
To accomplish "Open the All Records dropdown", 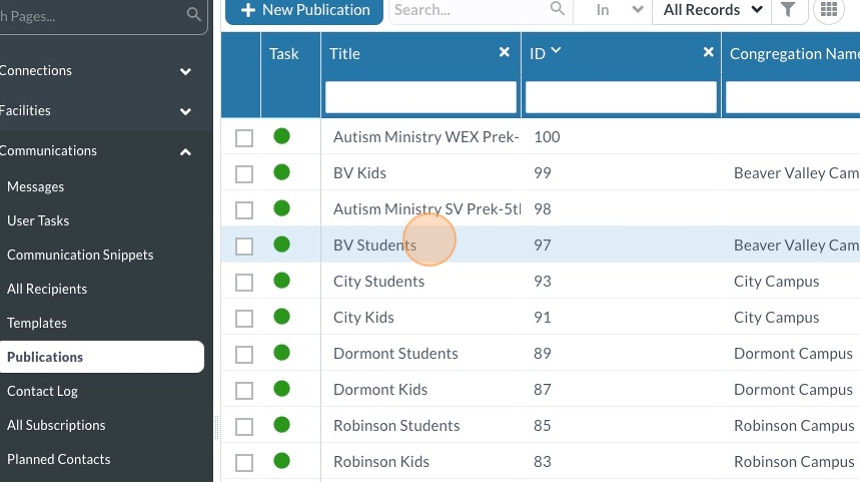I will pos(714,10).
